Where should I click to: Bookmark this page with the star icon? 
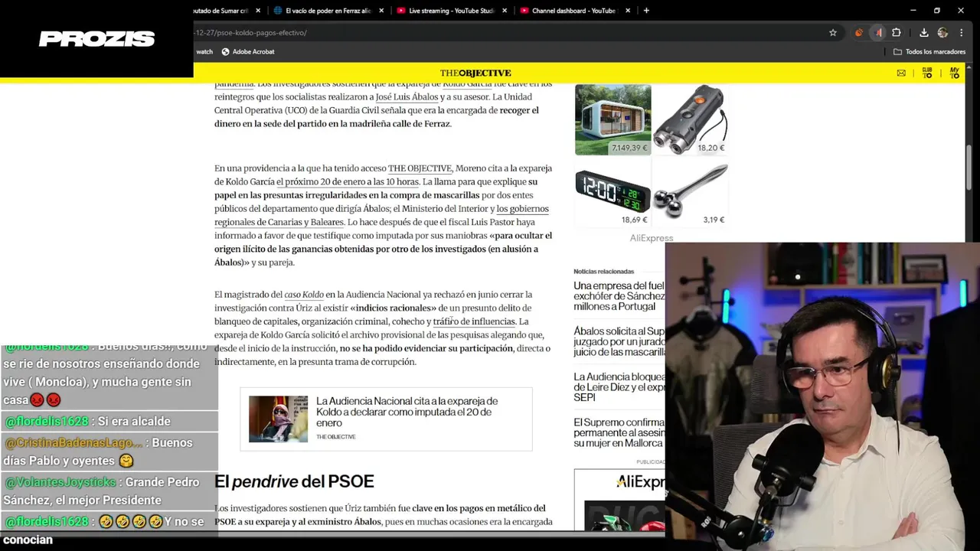[833, 33]
